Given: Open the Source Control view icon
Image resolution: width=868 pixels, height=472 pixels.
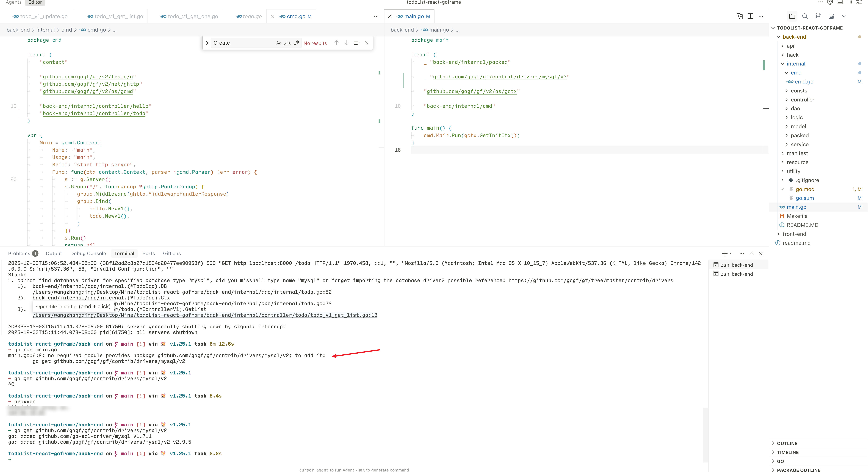Looking at the screenshot, I should 818,16.
